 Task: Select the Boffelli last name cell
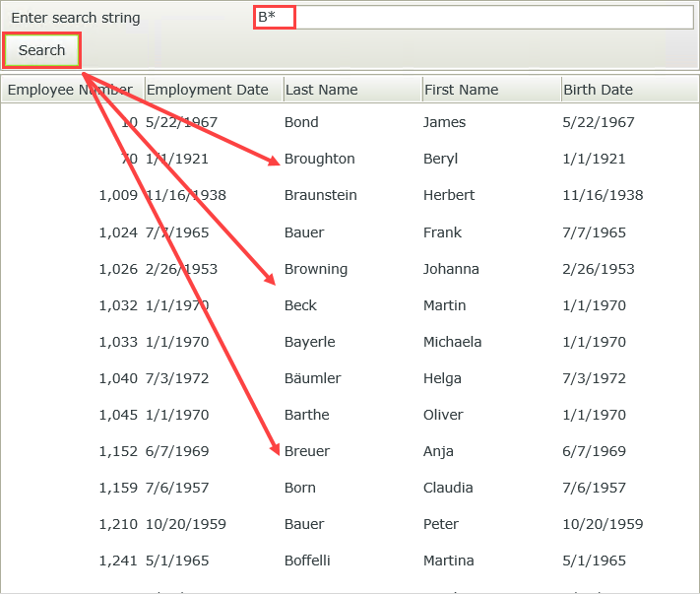[307, 561]
